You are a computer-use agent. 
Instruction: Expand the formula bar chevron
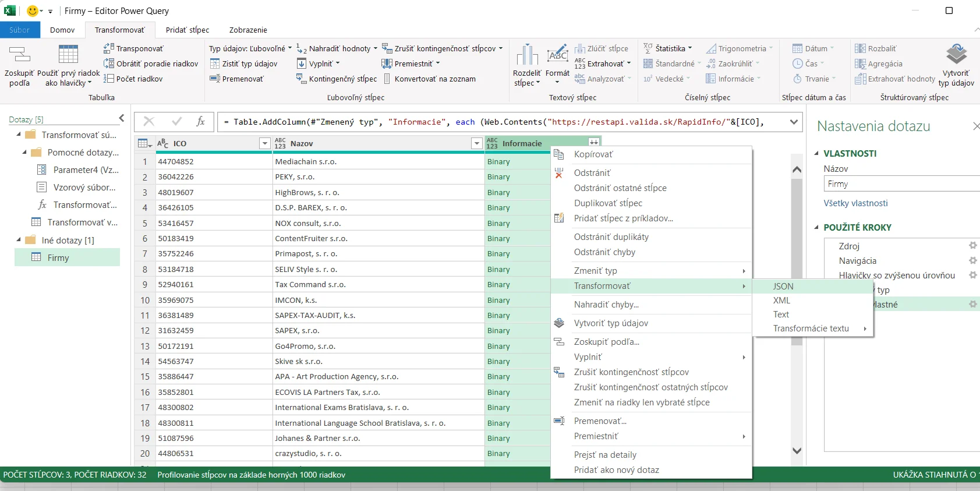pyautogui.click(x=794, y=122)
